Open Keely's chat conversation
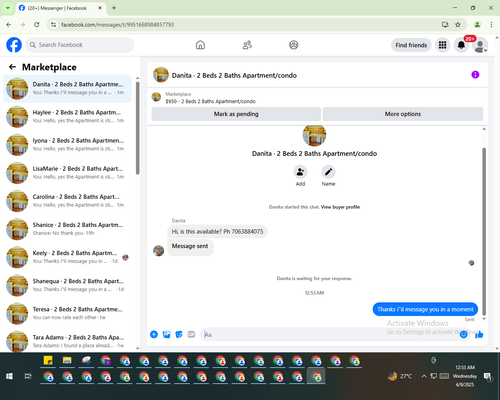 (x=67, y=257)
